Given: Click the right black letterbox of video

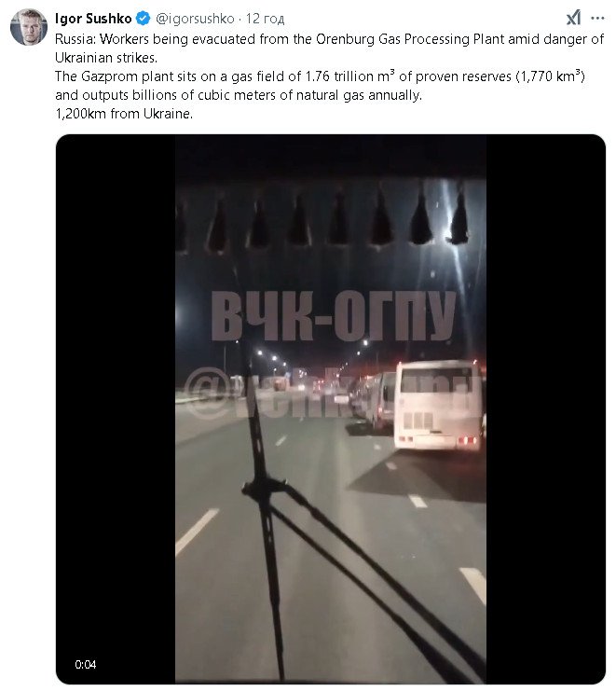Looking at the screenshot, I should [x=546, y=409].
